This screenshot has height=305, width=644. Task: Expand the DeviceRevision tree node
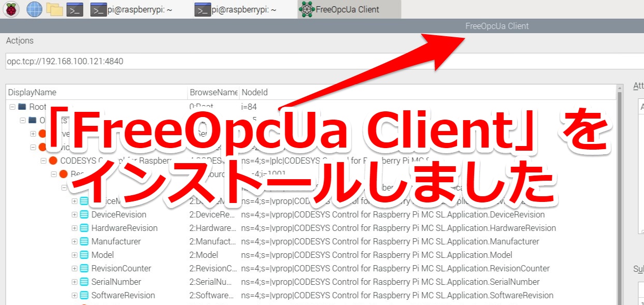pyautogui.click(x=74, y=214)
